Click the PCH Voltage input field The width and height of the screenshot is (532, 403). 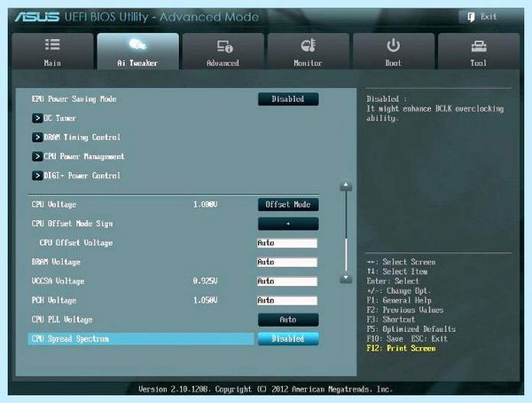(x=287, y=301)
